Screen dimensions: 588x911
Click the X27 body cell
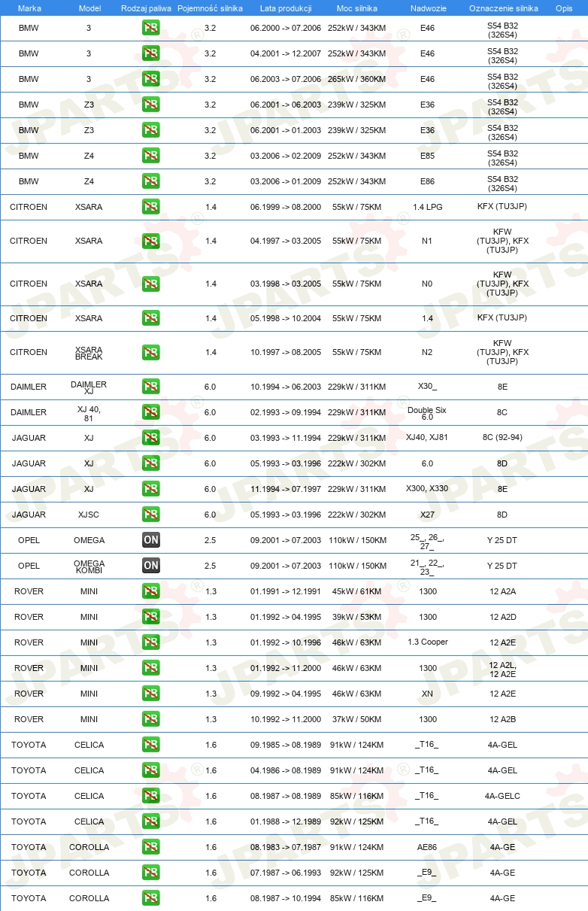[427, 515]
